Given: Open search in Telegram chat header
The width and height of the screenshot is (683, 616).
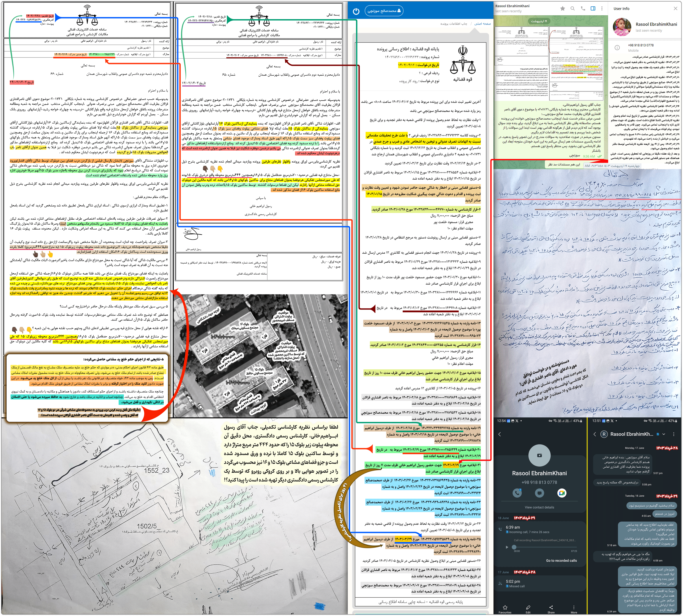Looking at the screenshot, I should coord(573,8).
